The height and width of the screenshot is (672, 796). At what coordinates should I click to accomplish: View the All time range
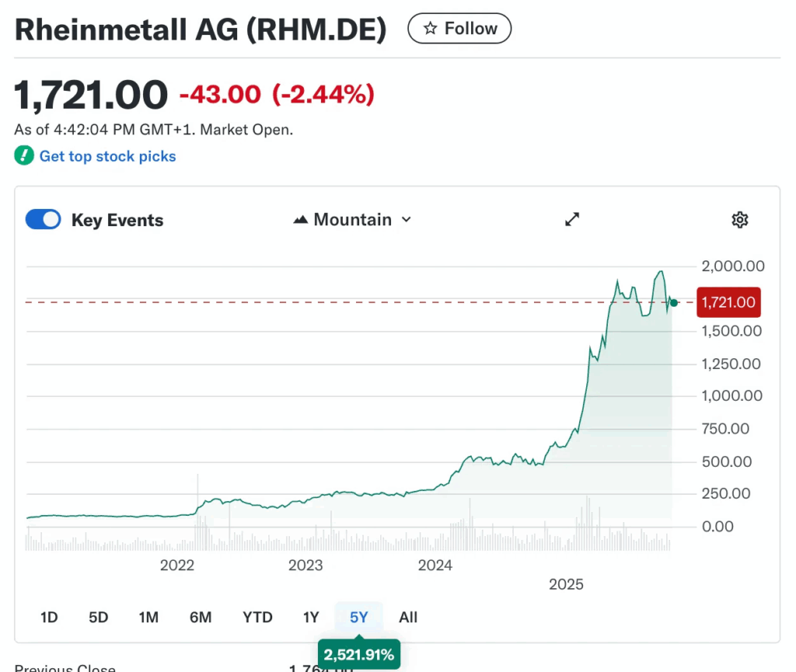(408, 617)
